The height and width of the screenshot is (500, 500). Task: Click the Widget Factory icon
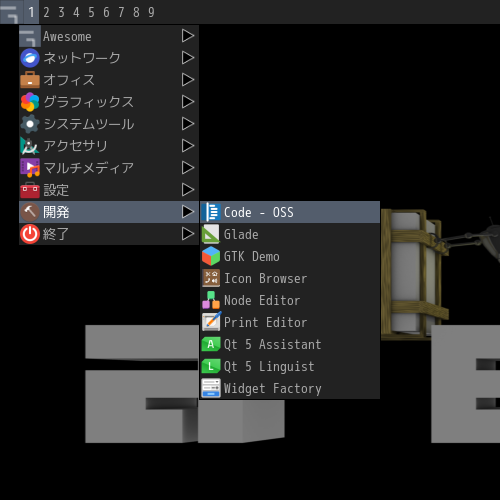(x=211, y=388)
